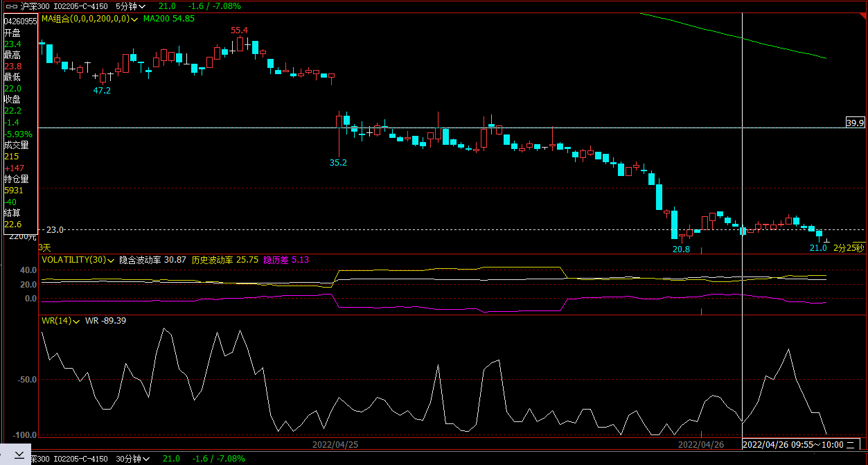The image size is (868, 465).
Task: Select the 2022/04/26 date marker on time axis
Action: pos(700,444)
